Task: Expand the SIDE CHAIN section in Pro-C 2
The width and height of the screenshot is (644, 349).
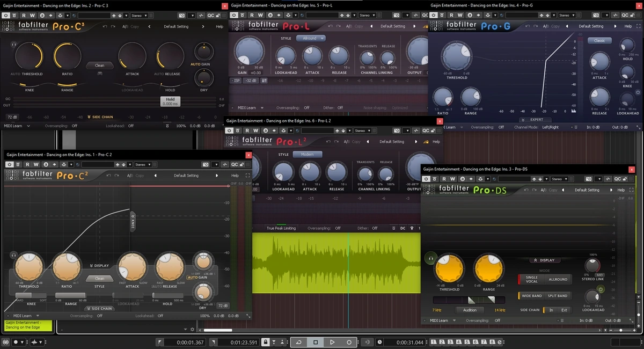Action: [x=99, y=309]
